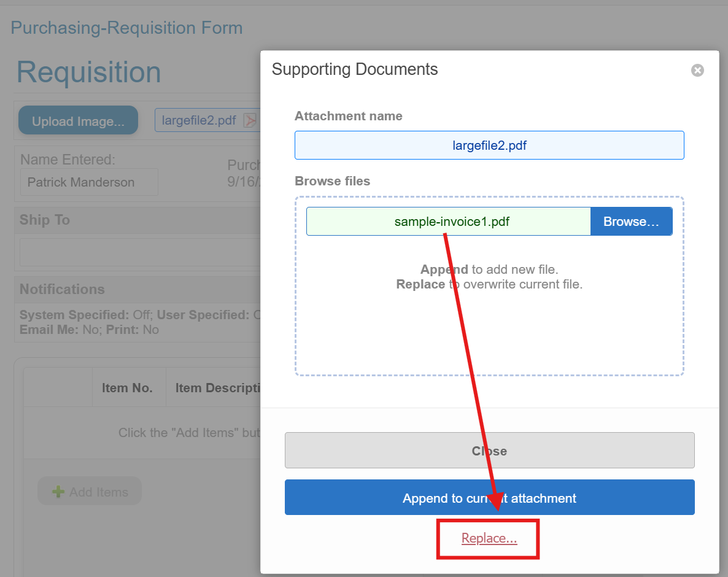Click the Item No. column header
Image resolution: width=728 pixels, height=577 pixels.
coord(127,388)
